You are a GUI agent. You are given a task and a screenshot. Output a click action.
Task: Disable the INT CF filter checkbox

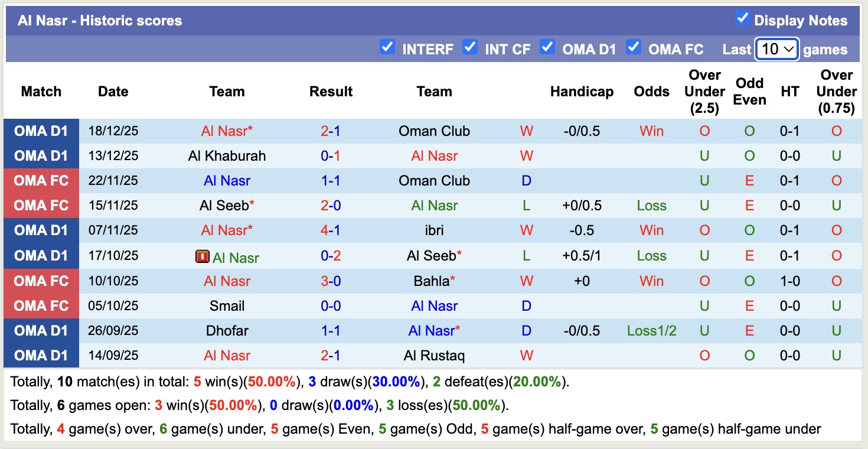pyautogui.click(x=470, y=49)
